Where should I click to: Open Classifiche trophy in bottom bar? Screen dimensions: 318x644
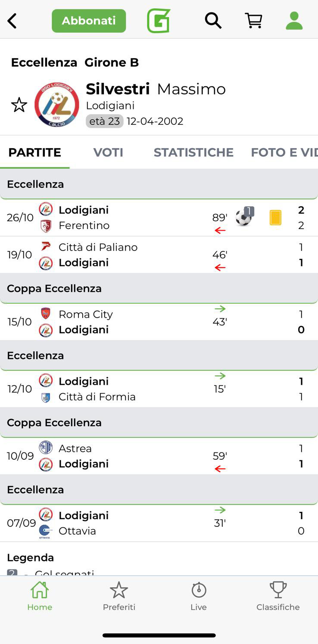(278, 596)
